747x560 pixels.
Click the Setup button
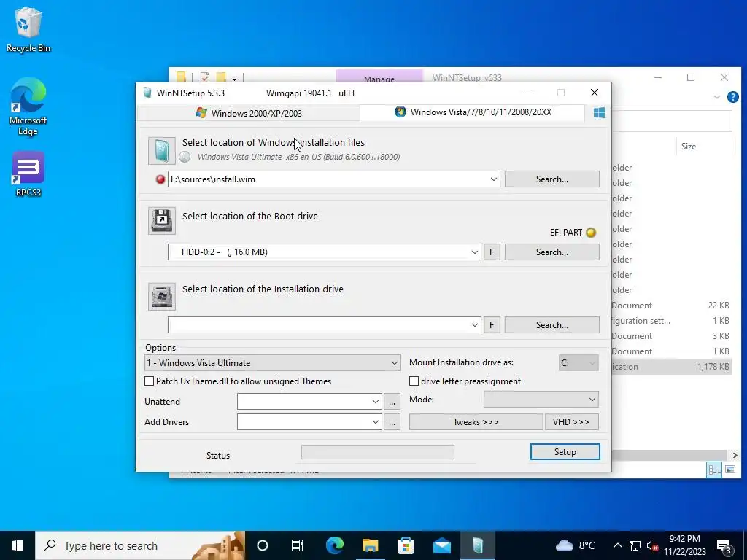[x=565, y=452]
